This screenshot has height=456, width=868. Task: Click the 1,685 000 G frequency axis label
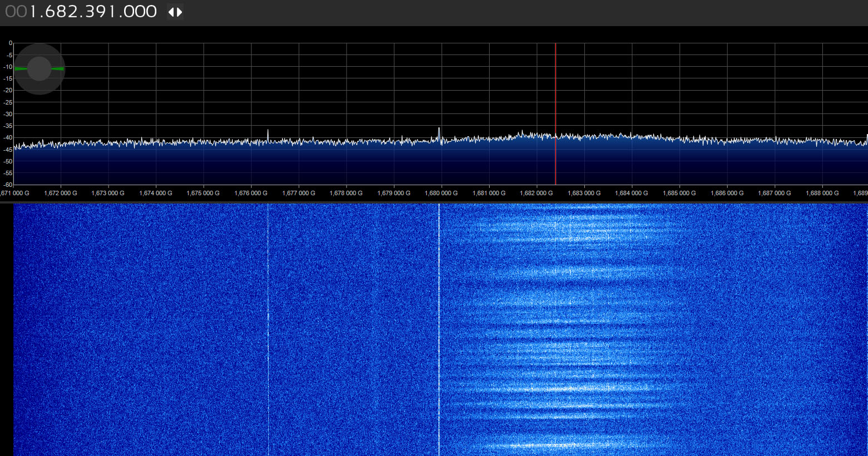(679, 193)
